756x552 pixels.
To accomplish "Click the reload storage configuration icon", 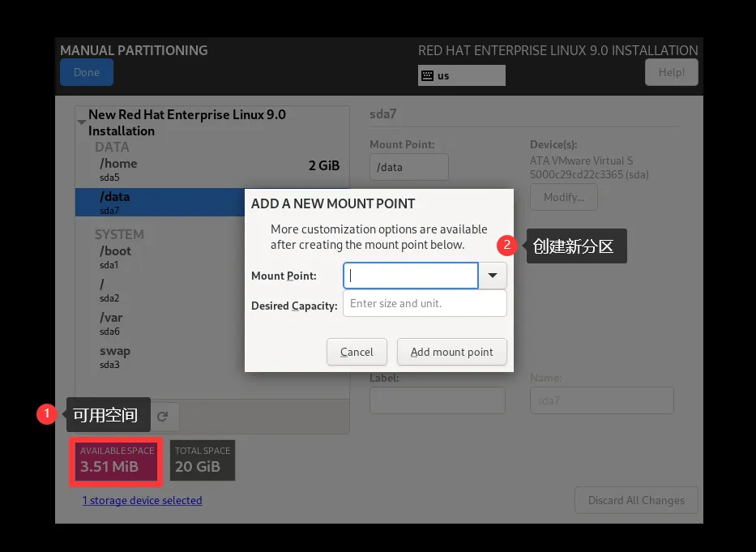I will coord(163,417).
